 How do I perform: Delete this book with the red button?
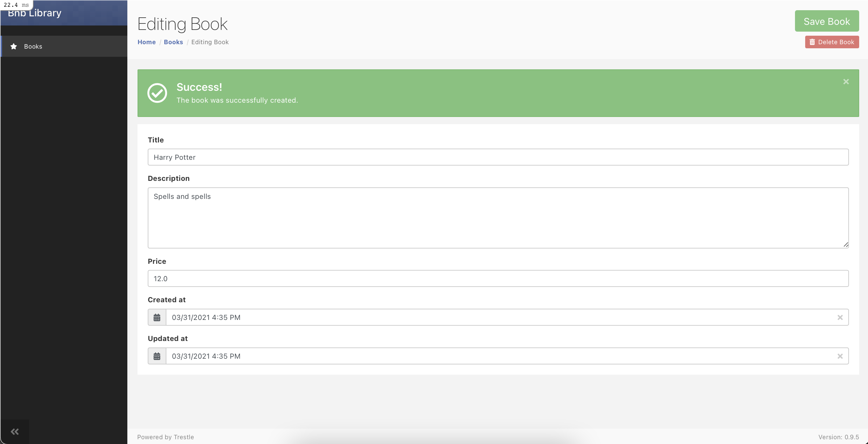coord(832,42)
